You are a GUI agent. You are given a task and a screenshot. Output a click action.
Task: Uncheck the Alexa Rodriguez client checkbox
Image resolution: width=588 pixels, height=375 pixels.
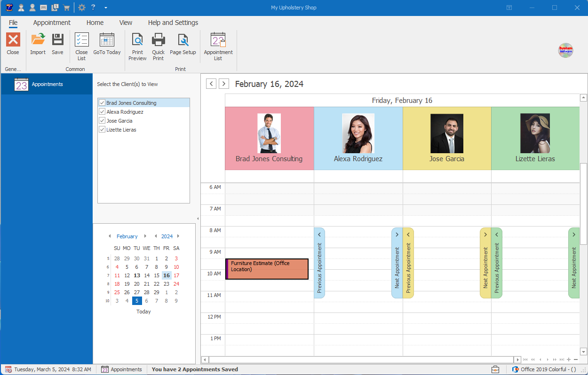102,111
